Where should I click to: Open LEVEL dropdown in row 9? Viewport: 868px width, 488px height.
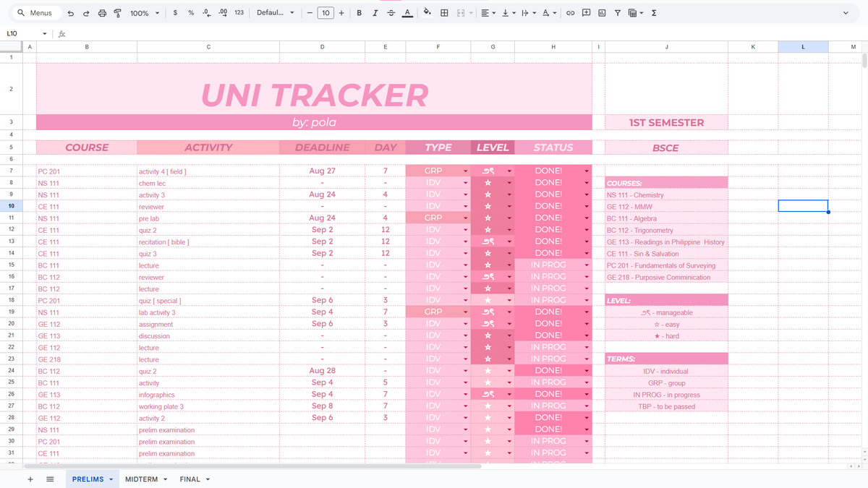509,194
